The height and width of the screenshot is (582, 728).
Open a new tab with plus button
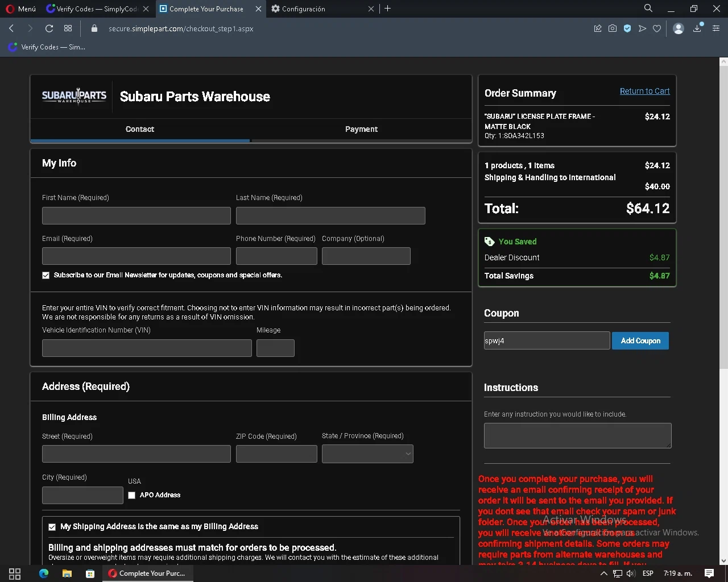[x=388, y=9]
